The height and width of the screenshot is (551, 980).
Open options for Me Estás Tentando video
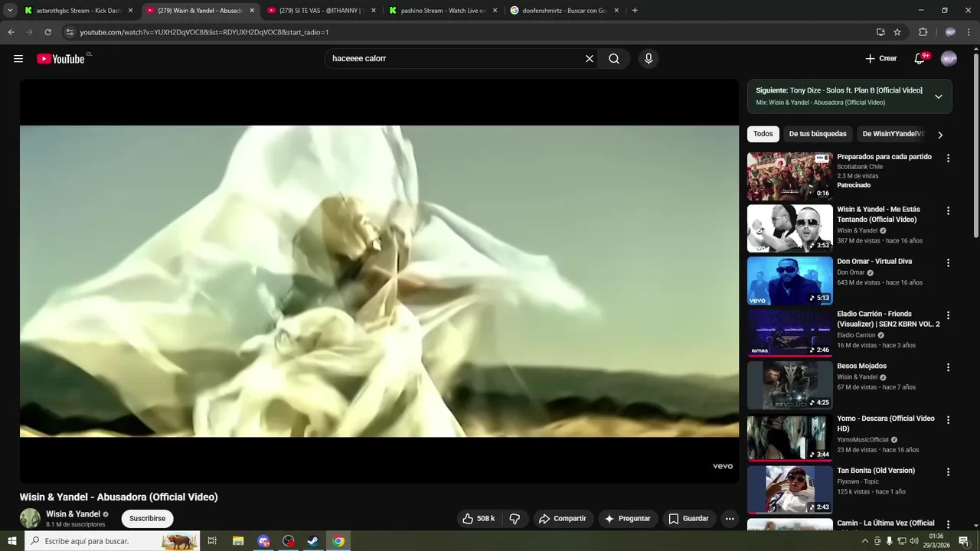click(x=948, y=210)
